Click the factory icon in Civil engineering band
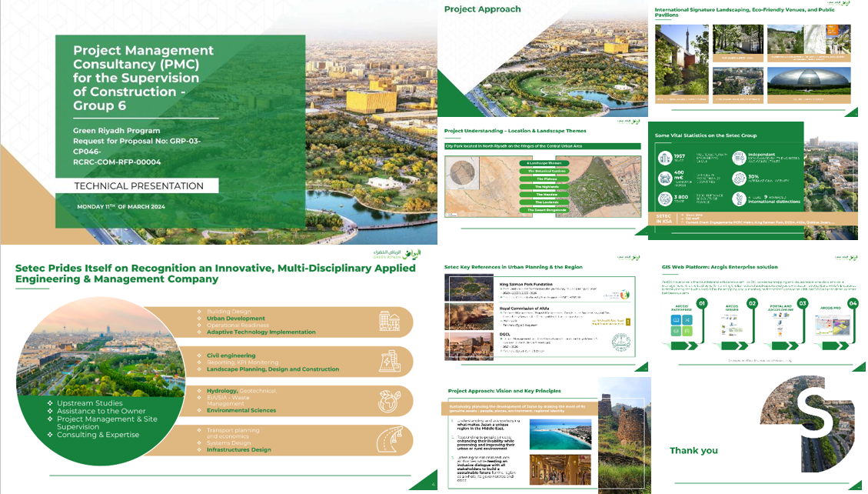Image resolution: width=868 pixels, height=494 pixels. pyautogui.click(x=389, y=361)
